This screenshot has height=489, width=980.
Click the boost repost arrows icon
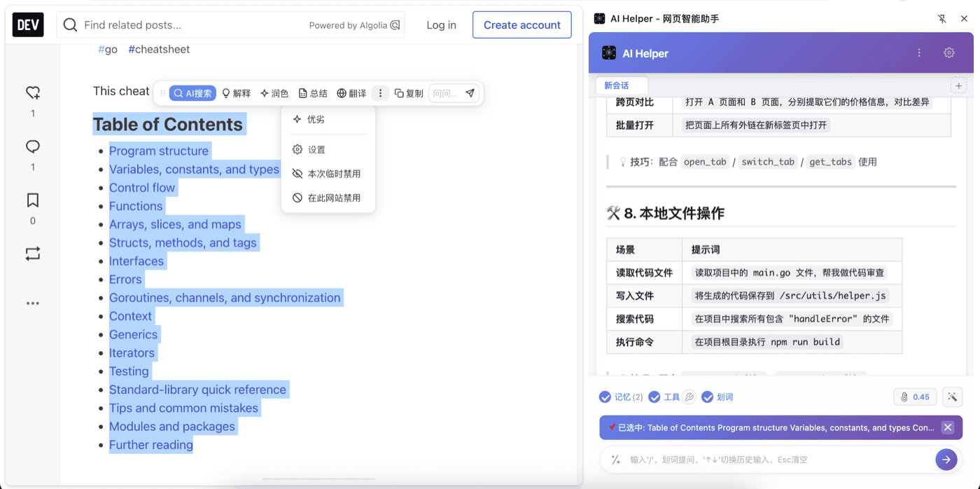click(x=33, y=254)
